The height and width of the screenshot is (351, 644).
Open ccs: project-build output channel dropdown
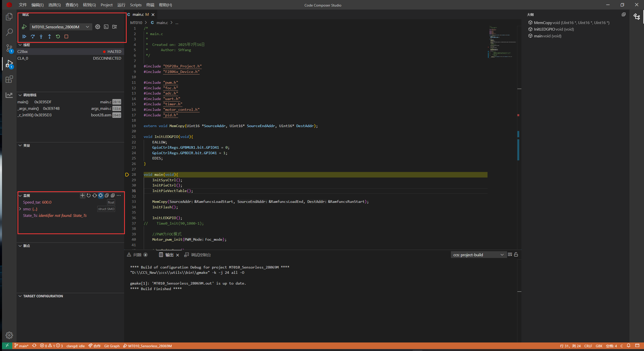(x=478, y=255)
